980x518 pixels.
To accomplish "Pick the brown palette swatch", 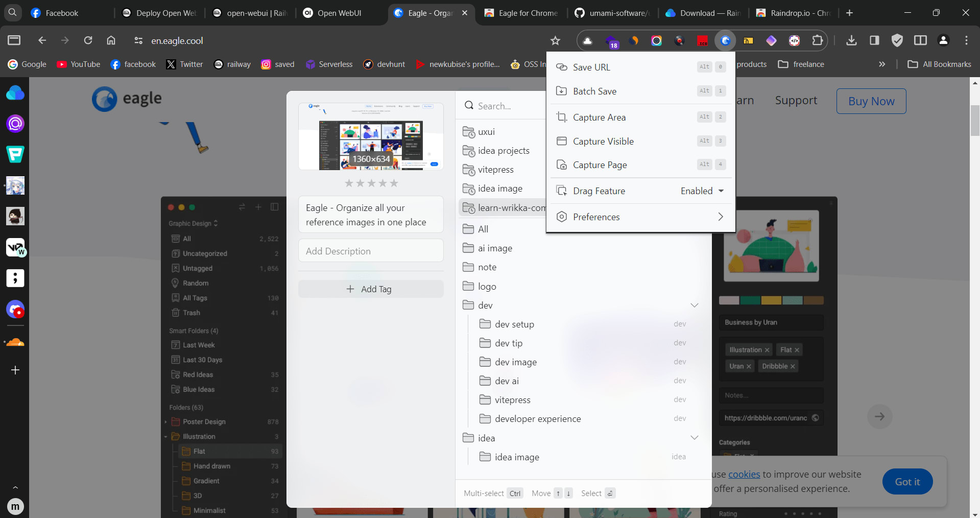I will (813, 300).
